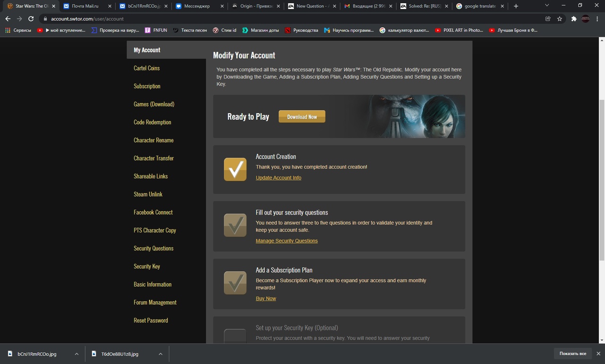The width and height of the screenshot is (605, 364).
Task: Click the Security Key empty checkbox
Action: [235, 336]
